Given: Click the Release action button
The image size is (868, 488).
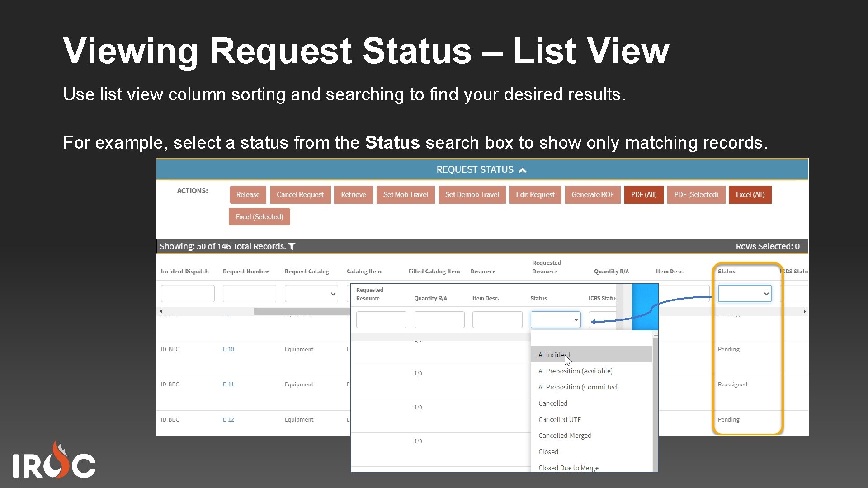Looking at the screenshot, I should point(248,194).
